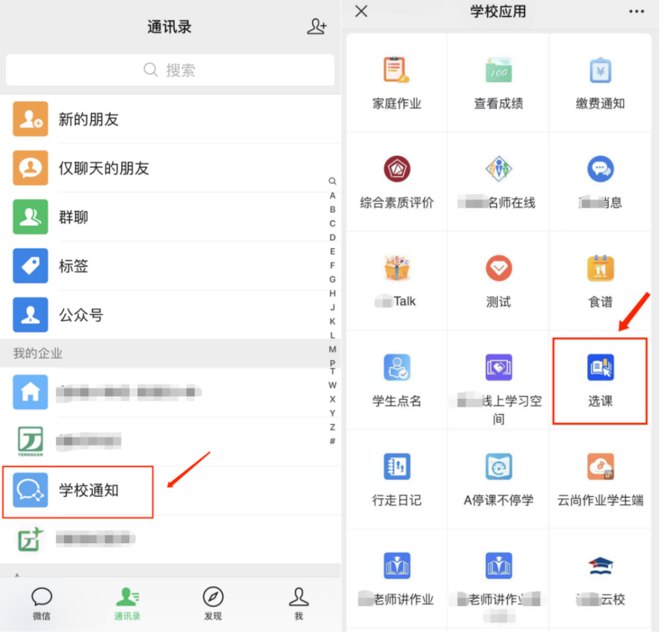Click the 搜索 search field
This screenshot has height=636, width=672.
point(170,70)
